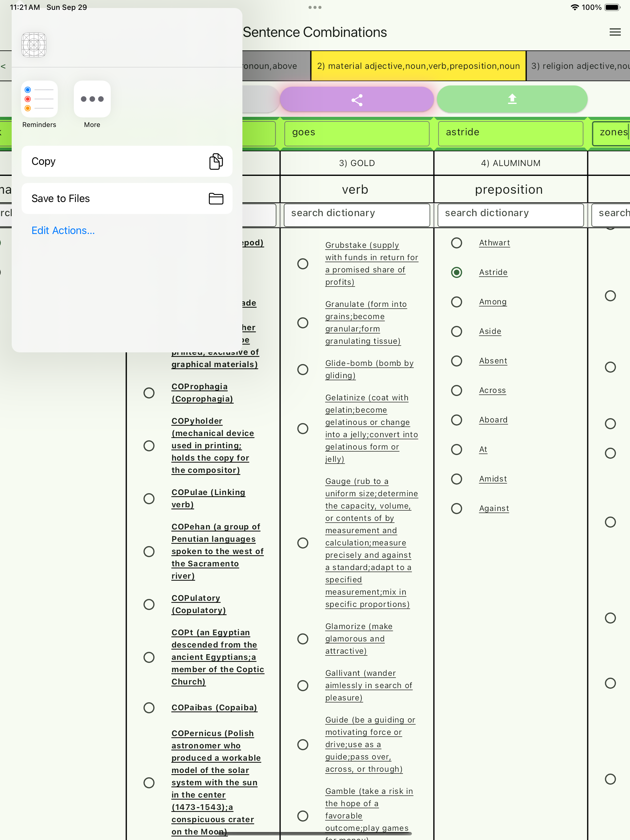Select the Among radio button
Screen dimensions: 630x840
tap(457, 302)
